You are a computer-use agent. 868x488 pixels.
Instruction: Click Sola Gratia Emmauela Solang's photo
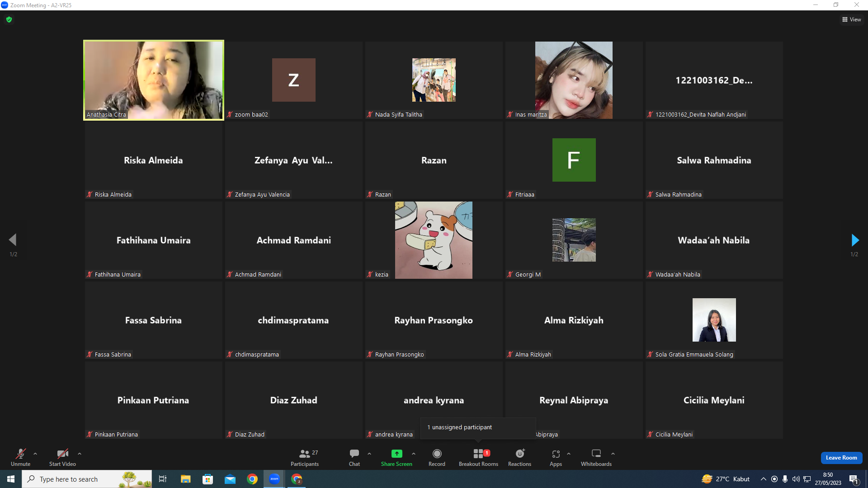tap(714, 320)
